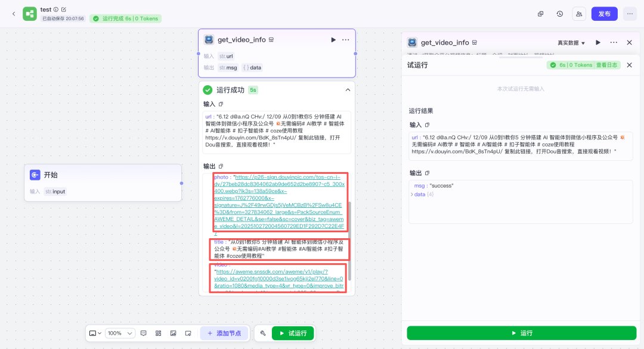The image size is (644, 349).
Task: Click the edit pencil icon next to test
Action: point(64,10)
